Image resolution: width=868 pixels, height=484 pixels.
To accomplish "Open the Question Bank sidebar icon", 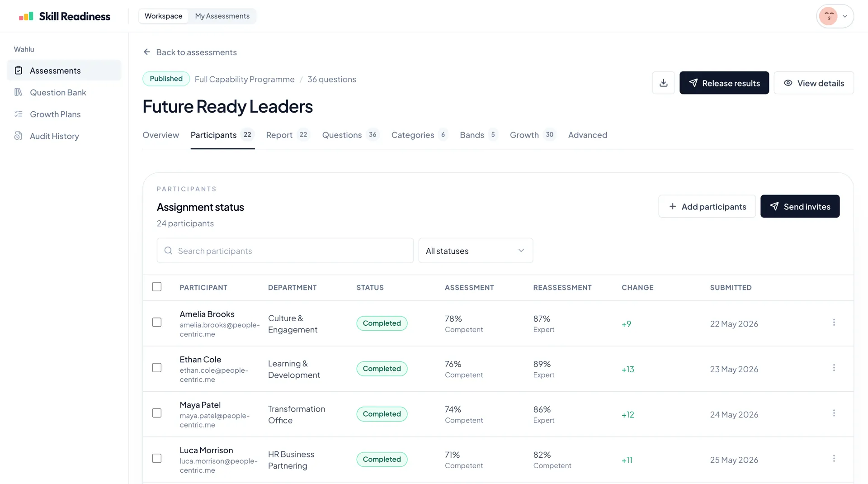I will pyautogui.click(x=18, y=92).
